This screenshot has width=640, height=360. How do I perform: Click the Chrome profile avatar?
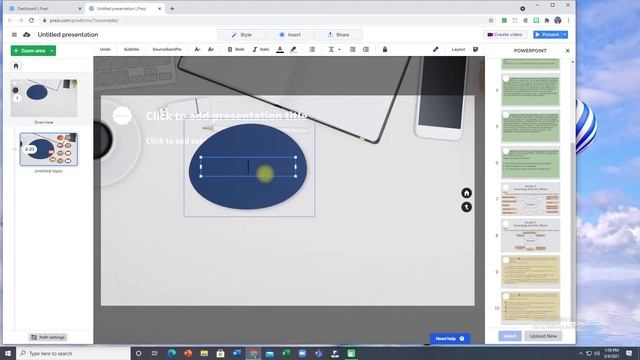pos(558,20)
